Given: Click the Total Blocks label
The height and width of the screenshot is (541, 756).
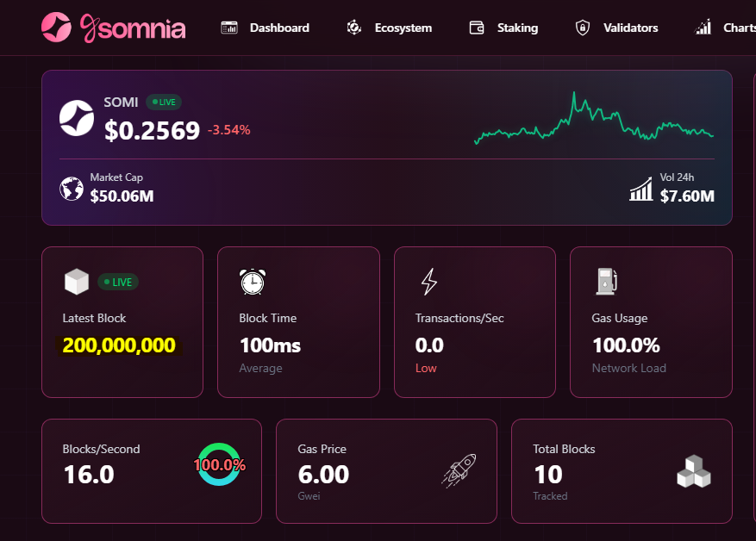Looking at the screenshot, I should [564, 449].
